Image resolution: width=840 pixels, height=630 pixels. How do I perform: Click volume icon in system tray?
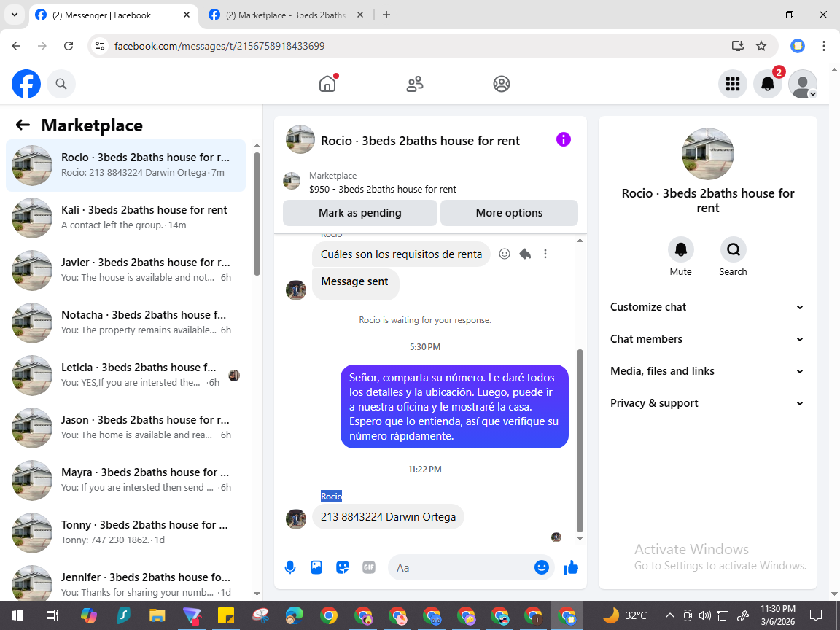pyautogui.click(x=705, y=615)
